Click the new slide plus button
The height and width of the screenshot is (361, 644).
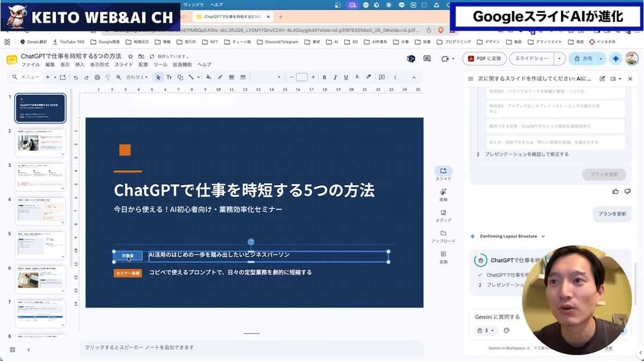click(x=48, y=77)
